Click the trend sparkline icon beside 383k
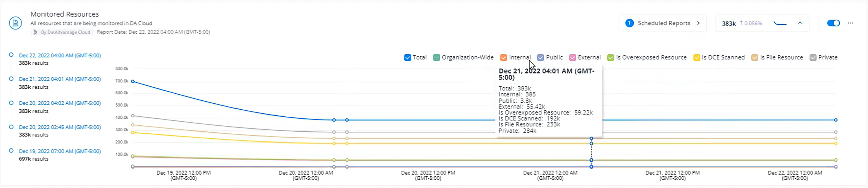 point(780,23)
